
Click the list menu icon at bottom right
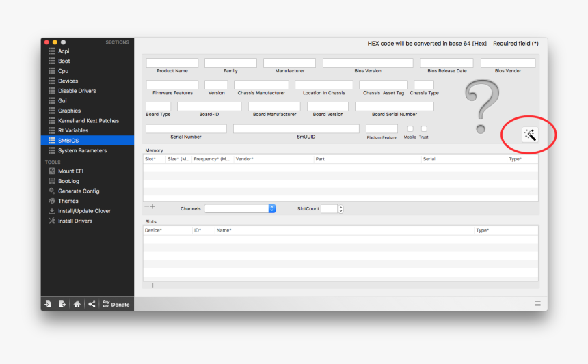[537, 303]
